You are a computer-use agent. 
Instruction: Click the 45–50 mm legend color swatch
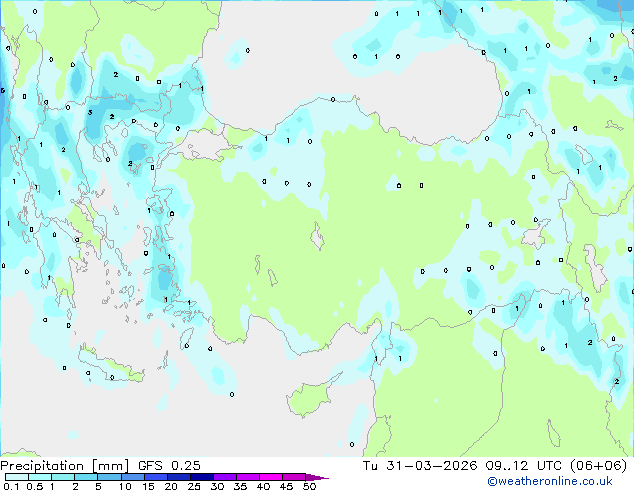294,477
